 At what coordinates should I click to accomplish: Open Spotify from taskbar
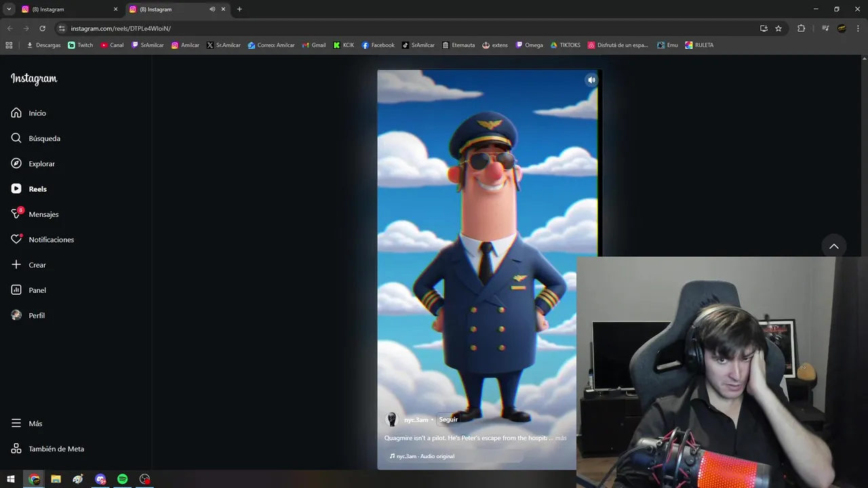tap(122, 479)
